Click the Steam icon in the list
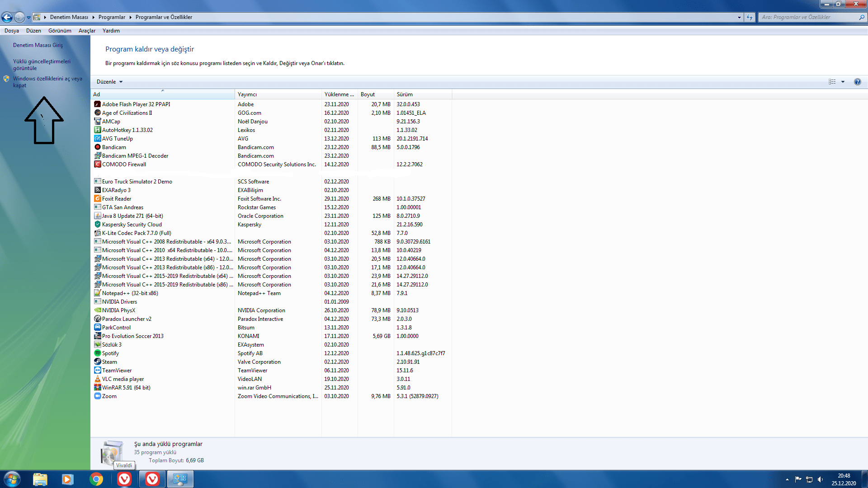This screenshot has width=868, height=488. tap(97, 362)
